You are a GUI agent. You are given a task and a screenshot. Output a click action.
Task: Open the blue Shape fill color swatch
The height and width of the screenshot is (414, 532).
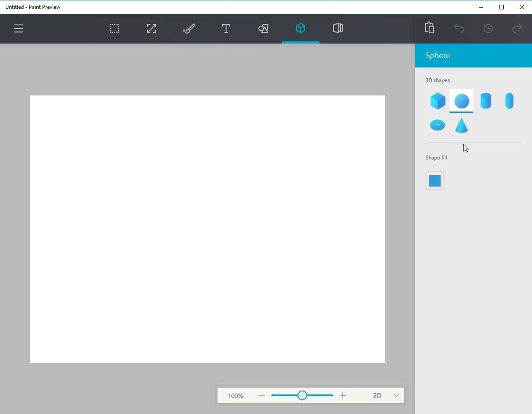coord(435,181)
